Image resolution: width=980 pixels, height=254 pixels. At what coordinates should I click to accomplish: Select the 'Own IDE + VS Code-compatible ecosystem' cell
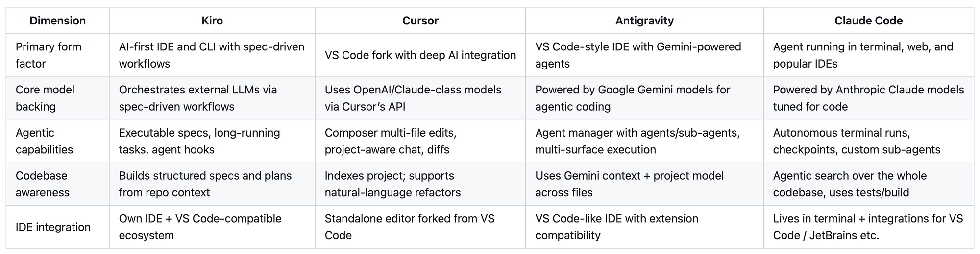coord(212,227)
